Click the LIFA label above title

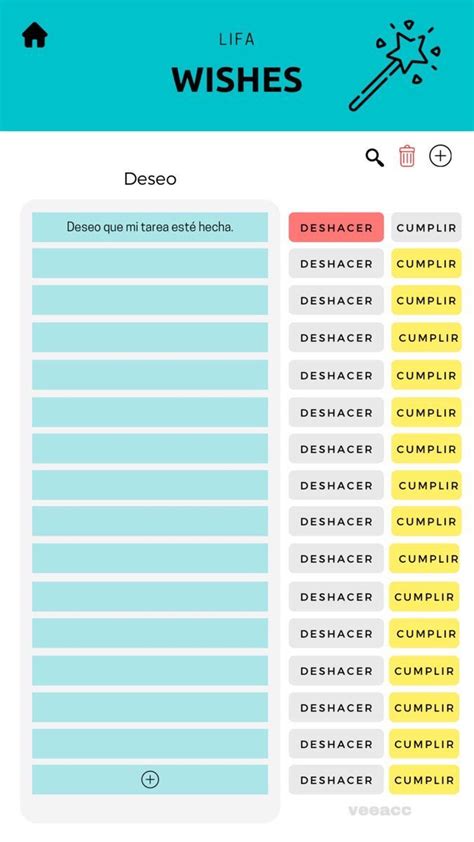(x=237, y=39)
